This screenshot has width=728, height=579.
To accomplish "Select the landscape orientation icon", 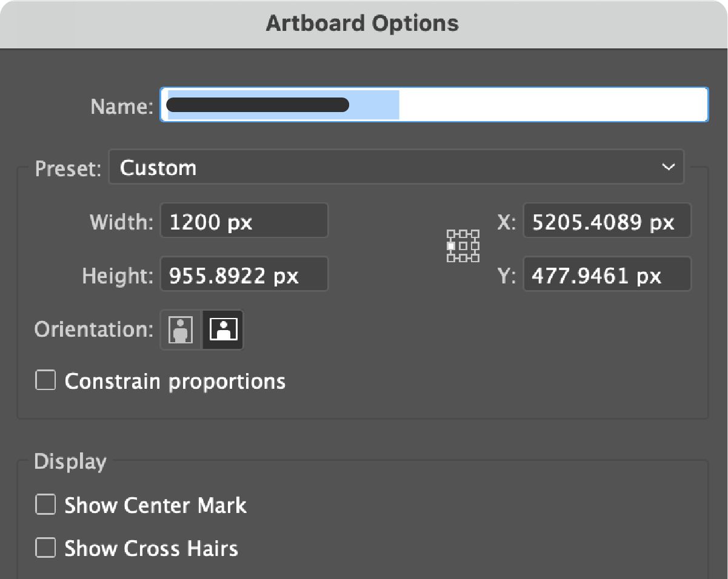I will [x=222, y=329].
